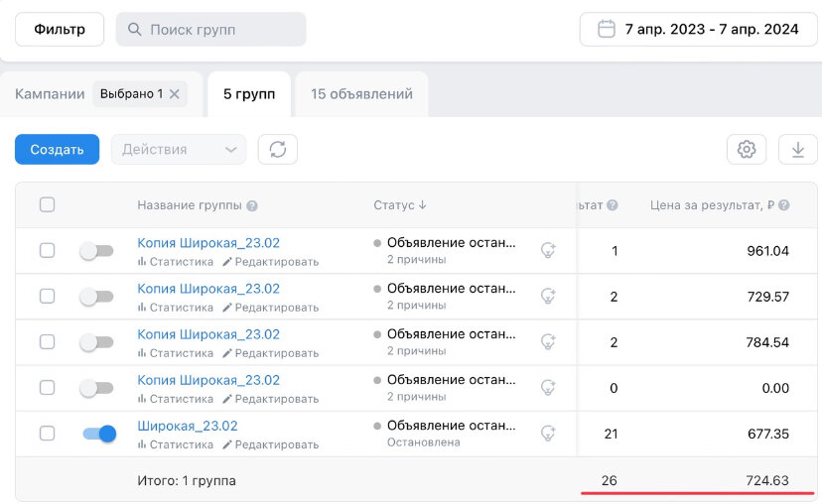Click 'Редактировать' in the 677.35 row
Screen dimensions: 822x504
pos(270,444)
